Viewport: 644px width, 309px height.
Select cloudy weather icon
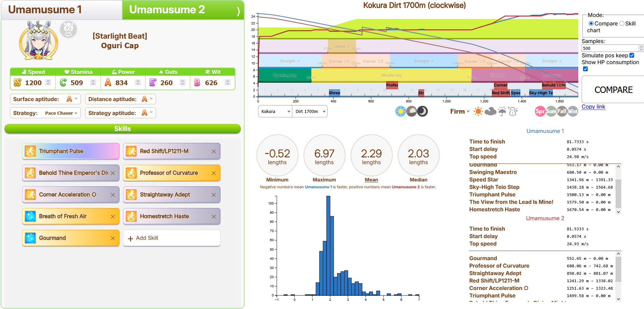click(x=490, y=111)
